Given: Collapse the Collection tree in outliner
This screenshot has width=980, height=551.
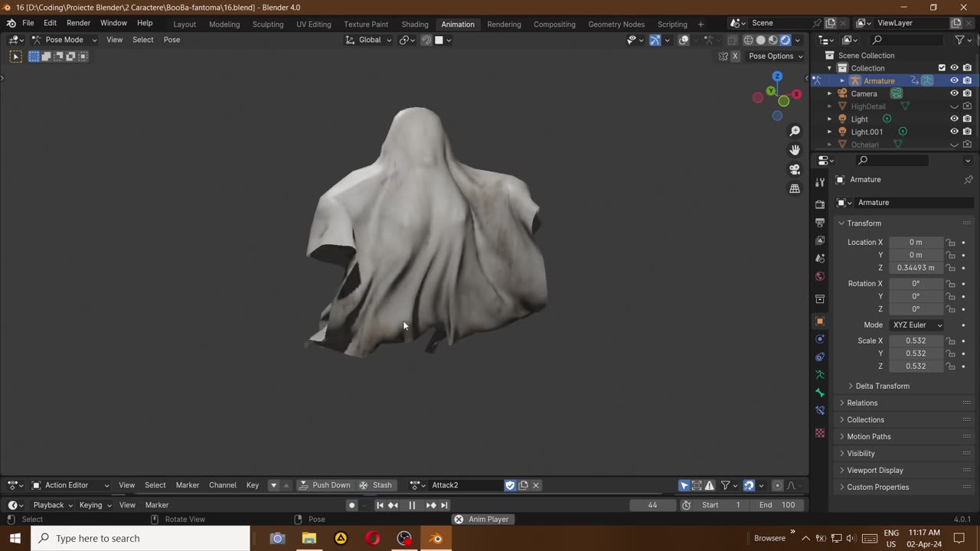Looking at the screenshot, I should click(x=829, y=68).
